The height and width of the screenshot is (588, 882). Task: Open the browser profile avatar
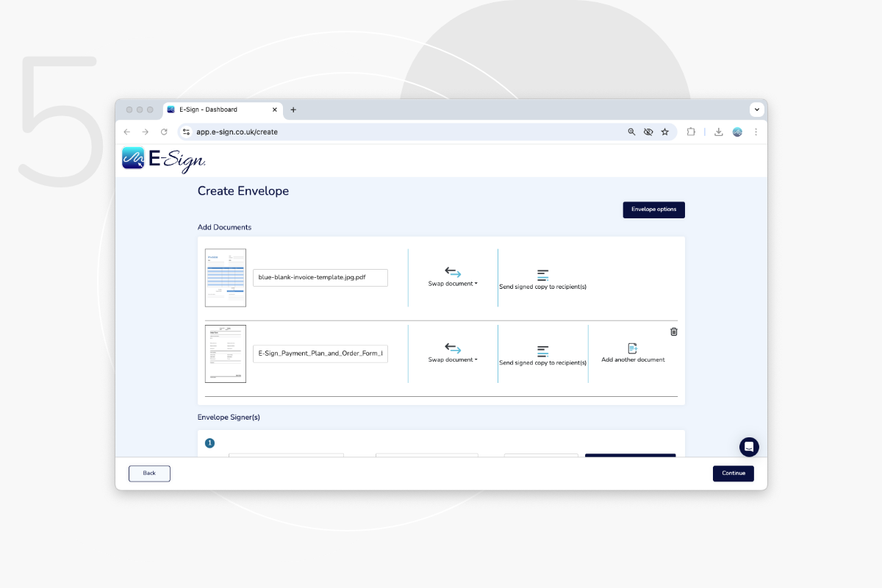[737, 132]
